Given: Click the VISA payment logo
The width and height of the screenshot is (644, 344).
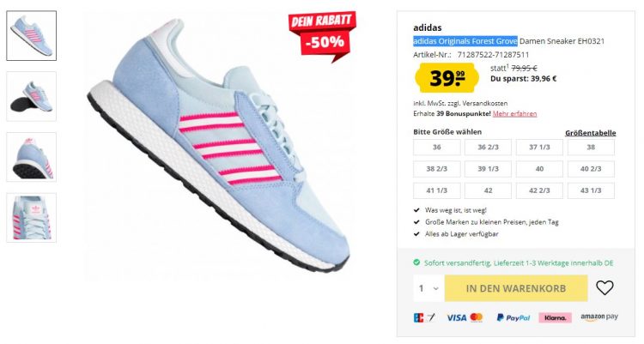Looking at the screenshot, I should click(x=456, y=317).
